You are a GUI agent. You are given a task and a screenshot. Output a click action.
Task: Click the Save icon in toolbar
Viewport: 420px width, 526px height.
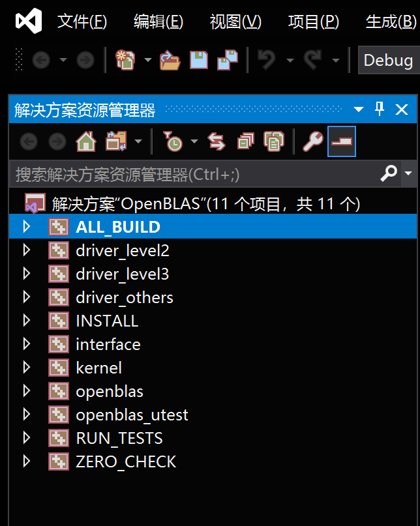pyautogui.click(x=199, y=60)
